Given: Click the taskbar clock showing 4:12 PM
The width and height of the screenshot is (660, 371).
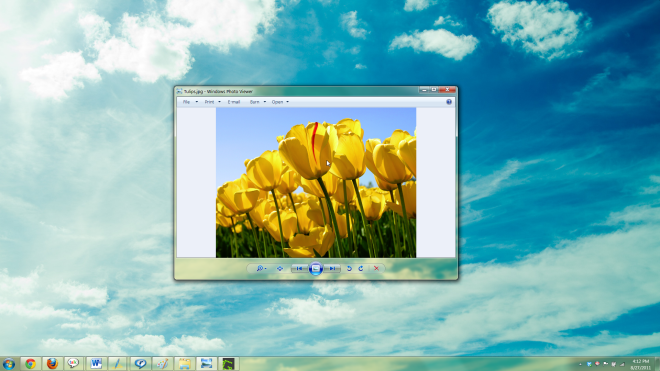Looking at the screenshot, I should 640,364.
